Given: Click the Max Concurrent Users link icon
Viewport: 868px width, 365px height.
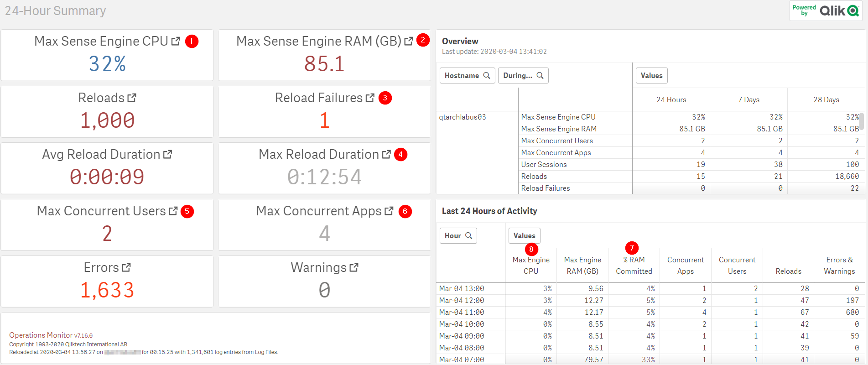Looking at the screenshot, I should [173, 211].
